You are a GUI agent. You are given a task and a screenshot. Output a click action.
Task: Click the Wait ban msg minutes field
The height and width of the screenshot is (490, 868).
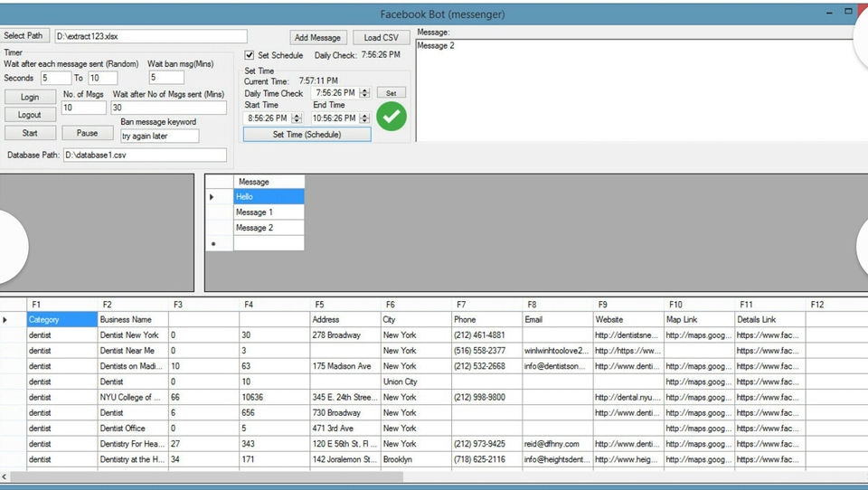166,78
